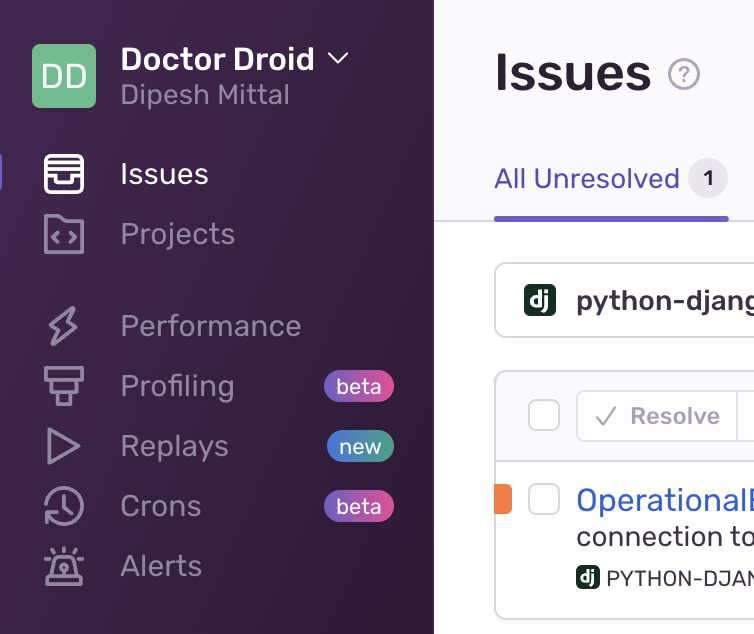Open Alerts from the sidebar
This screenshot has height=634, width=754.
(161, 566)
